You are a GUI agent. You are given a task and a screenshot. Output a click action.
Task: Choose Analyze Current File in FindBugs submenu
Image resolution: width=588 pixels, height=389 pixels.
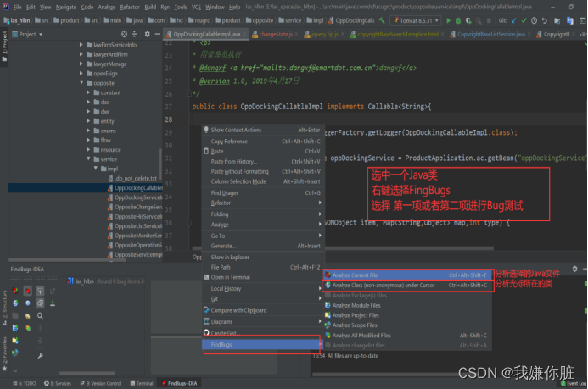[407, 275]
